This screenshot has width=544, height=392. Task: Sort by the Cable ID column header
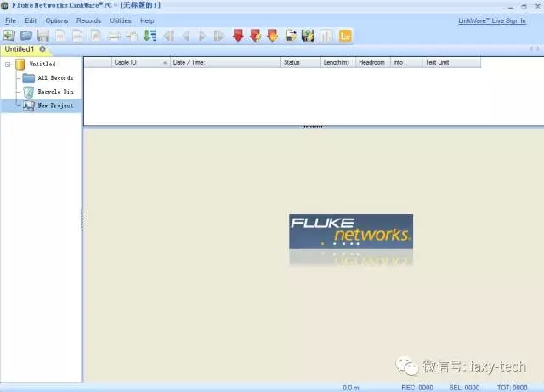(x=141, y=62)
